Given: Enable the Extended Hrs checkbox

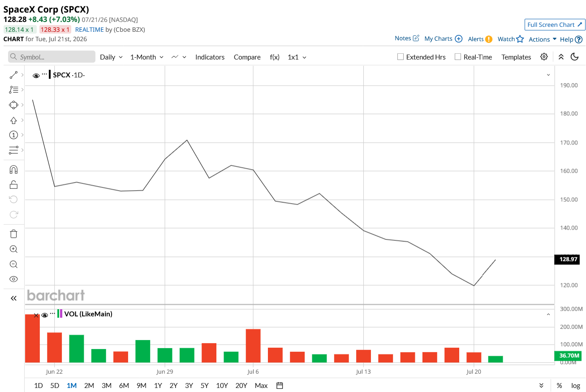Looking at the screenshot, I should (x=401, y=57).
